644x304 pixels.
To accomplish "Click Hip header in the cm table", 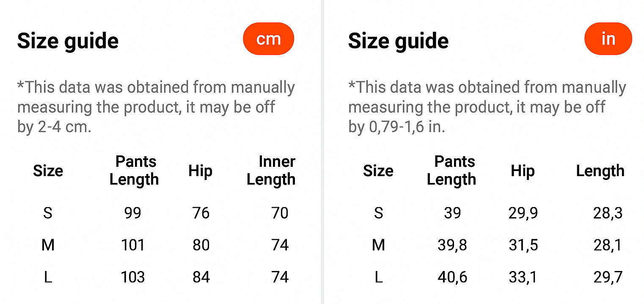I will tap(200, 171).
